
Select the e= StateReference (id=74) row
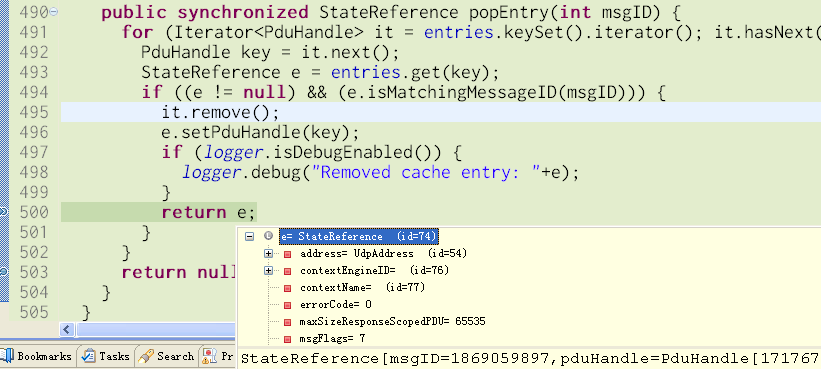click(x=359, y=237)
